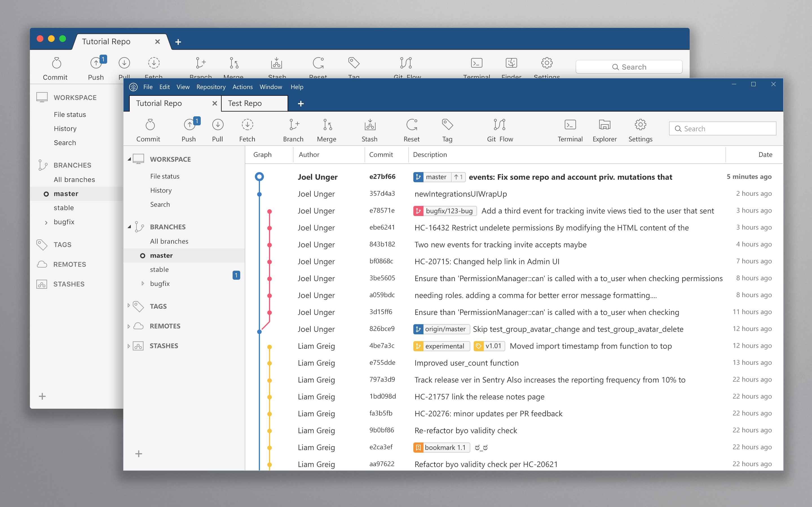Click the Commit toolbar icon in front window
Screen dimensions: 812x507
[x=150, y=125]
